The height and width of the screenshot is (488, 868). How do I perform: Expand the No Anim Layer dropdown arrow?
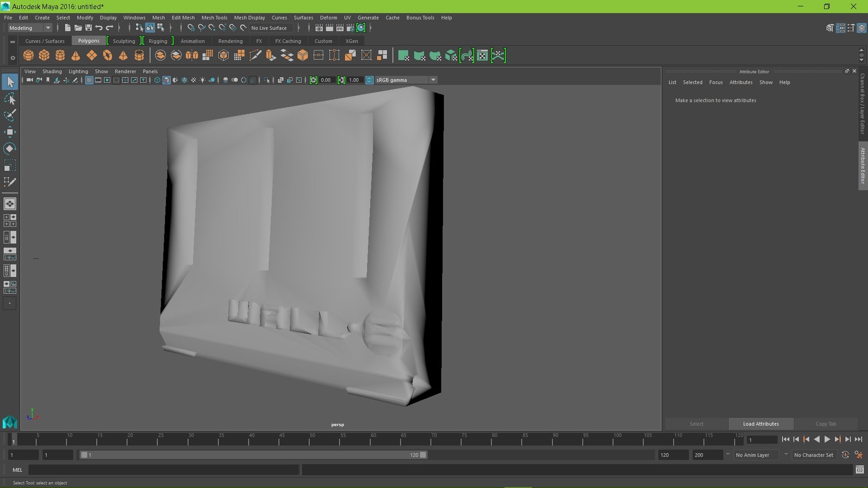pos(727,455)
